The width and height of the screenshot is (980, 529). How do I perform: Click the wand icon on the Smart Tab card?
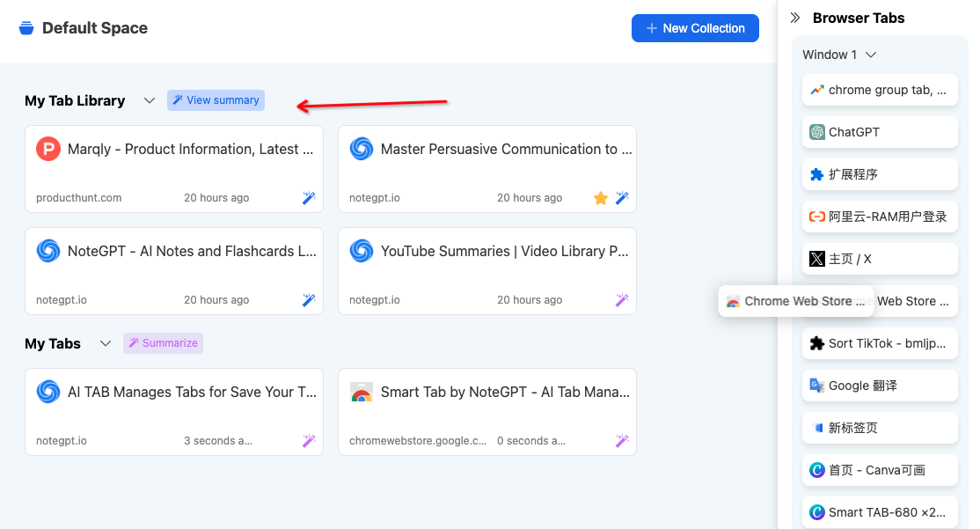click(x=622, y=440)
